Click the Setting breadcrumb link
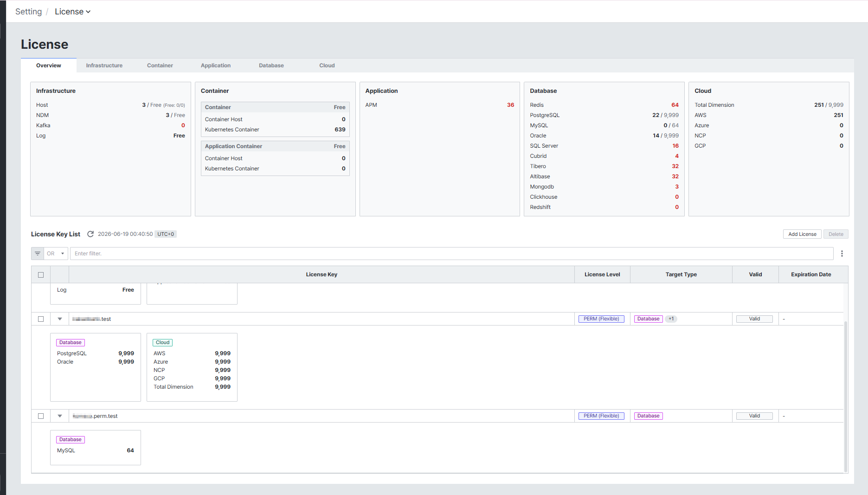 [x=28, y=12]
